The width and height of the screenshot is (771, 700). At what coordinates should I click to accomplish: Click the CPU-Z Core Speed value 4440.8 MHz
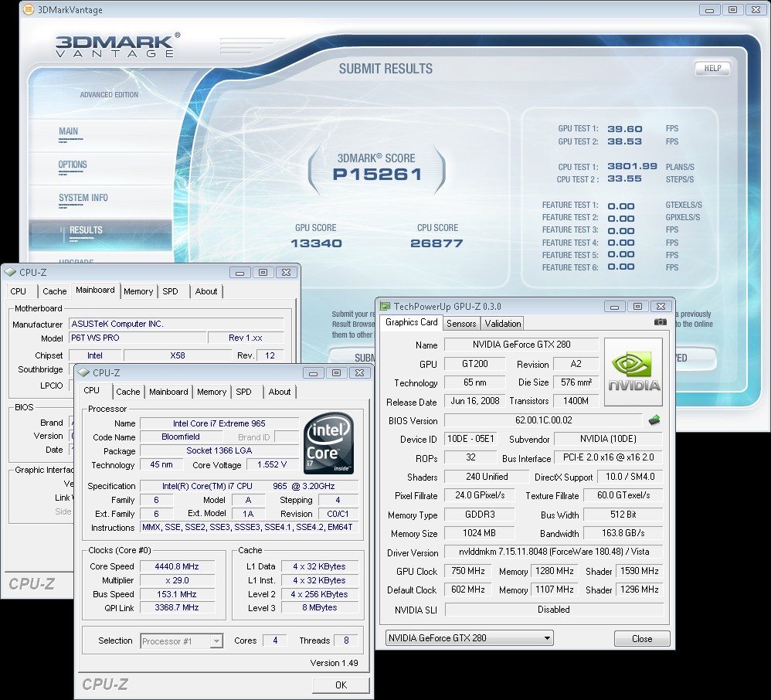[177, 566]
